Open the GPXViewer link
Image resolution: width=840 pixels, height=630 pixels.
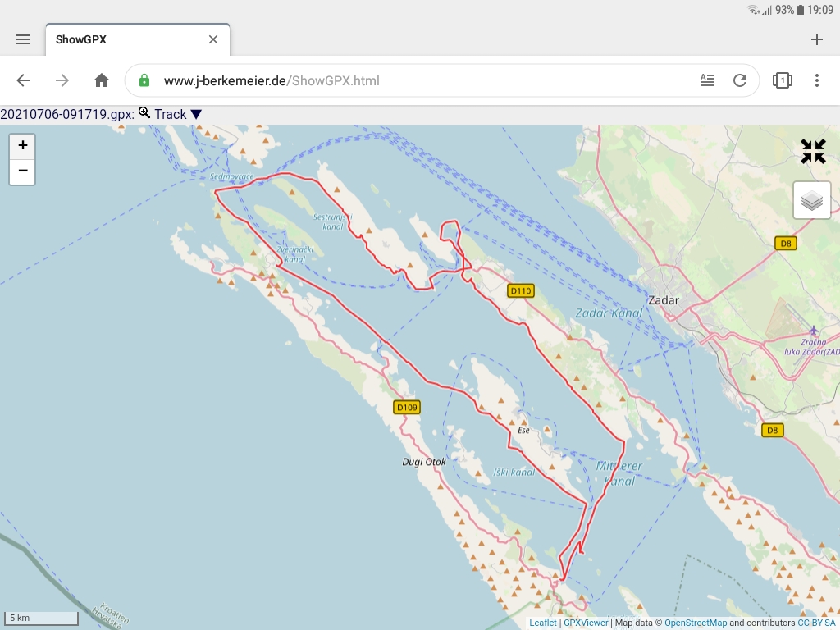click(x=587, y=622)
